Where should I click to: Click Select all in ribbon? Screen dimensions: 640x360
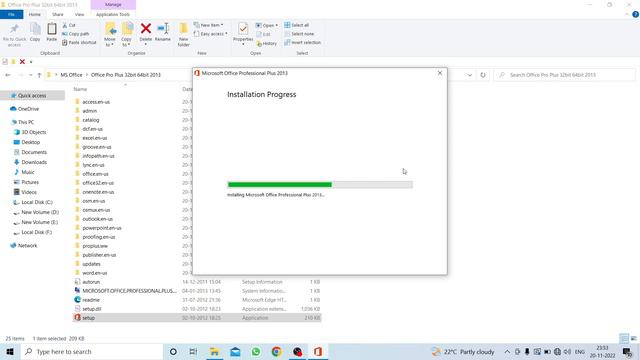[x=297, y=25]
